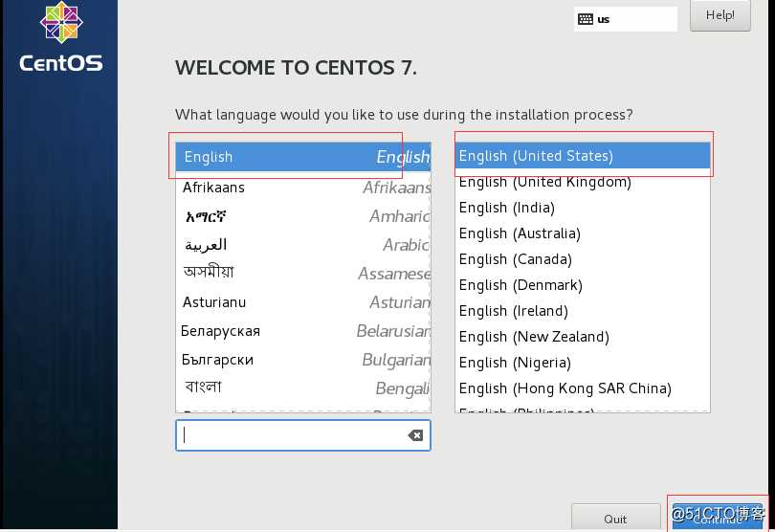
Task: Open the Help! button
Action: (720, 15)
